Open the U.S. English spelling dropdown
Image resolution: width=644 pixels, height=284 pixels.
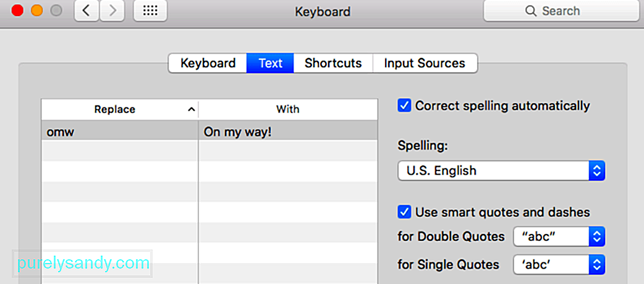[x=501, y=171]
